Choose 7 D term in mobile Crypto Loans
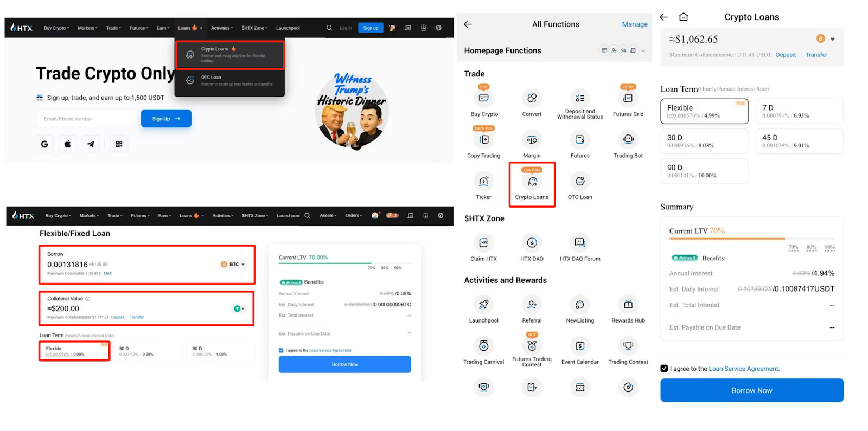Screen dimensions: 868x431 click(x=800, y=111)
